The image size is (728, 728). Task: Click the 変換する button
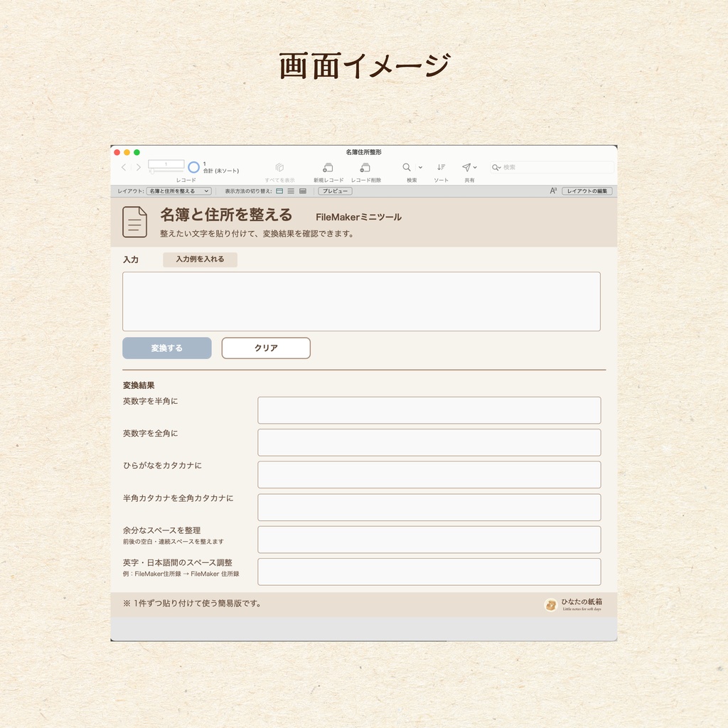(167, 348)
